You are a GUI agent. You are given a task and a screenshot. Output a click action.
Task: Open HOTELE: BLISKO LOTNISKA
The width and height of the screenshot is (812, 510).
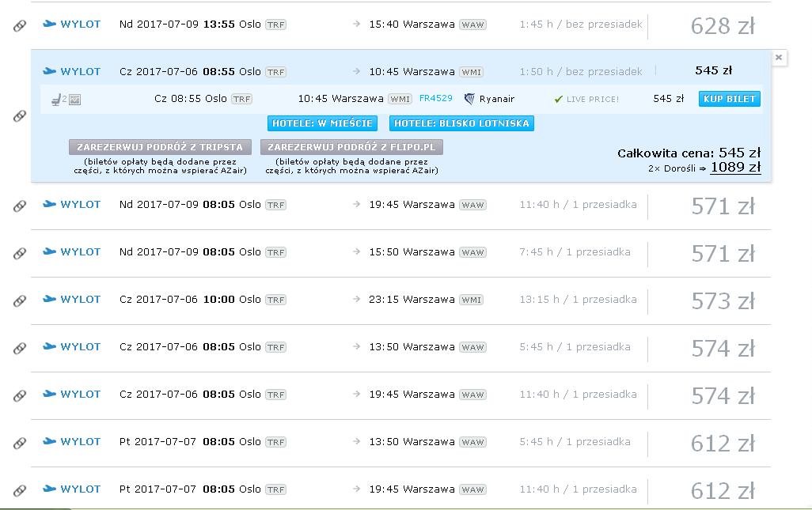click(x=461, y=123)
